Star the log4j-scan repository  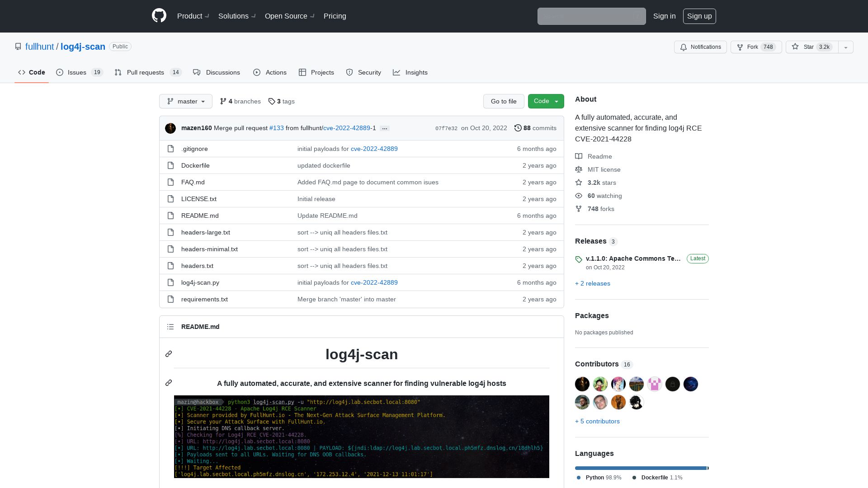tap(812, 47)
